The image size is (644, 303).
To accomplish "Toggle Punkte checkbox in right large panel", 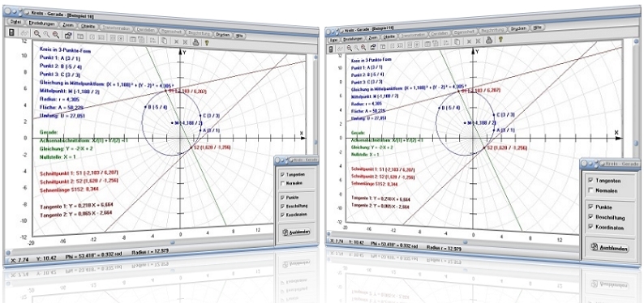I will tap(590, 207).
